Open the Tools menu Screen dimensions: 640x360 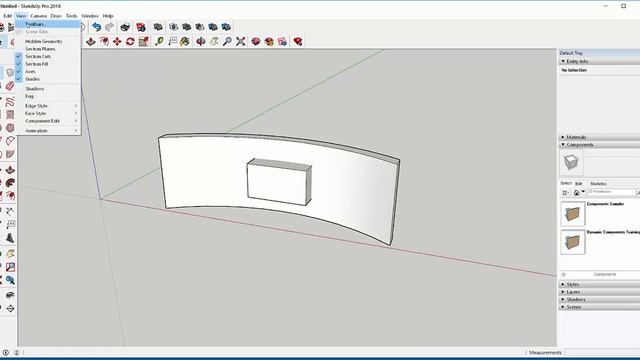point(71,16)
